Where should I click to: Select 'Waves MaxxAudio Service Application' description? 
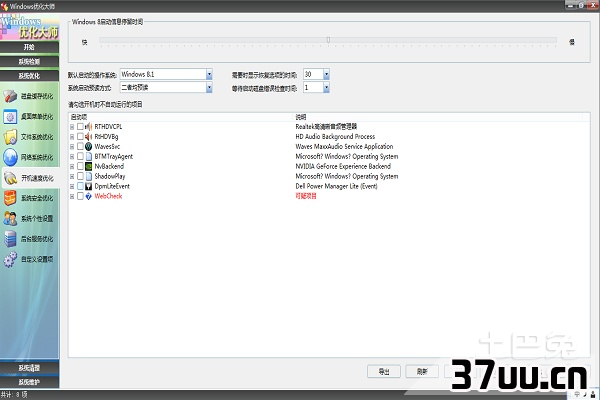click(x=344, y=147)
